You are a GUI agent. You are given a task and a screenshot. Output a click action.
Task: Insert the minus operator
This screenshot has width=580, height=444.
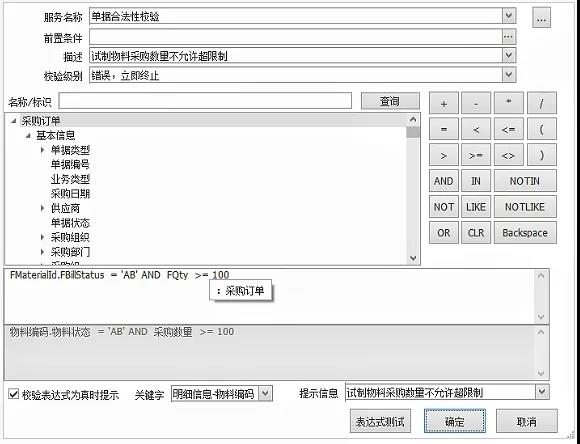pos(476,103)
